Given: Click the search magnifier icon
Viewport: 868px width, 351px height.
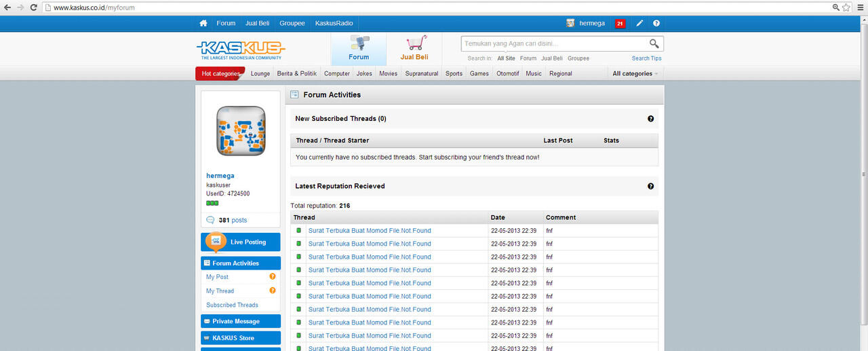Looking at the screenshot, I should [654, 43].
